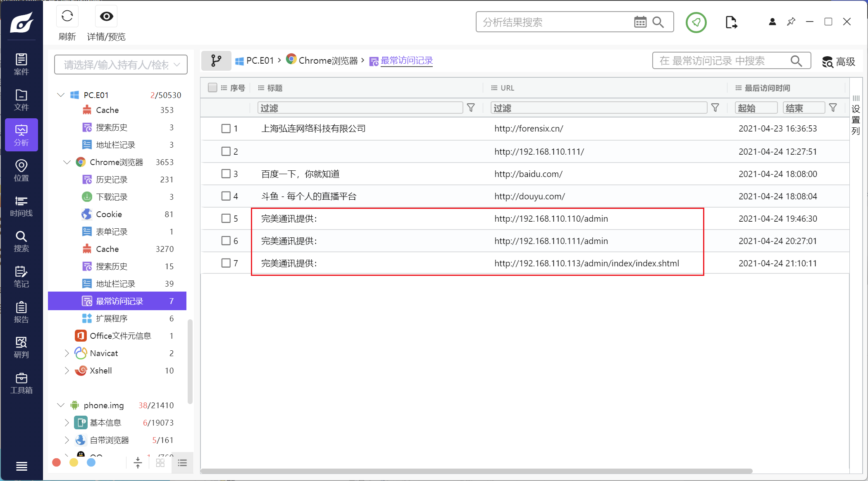The height and width of the screenshot is (481, 868).
Task: Click the green shield icon
Action: click(696, 22)
